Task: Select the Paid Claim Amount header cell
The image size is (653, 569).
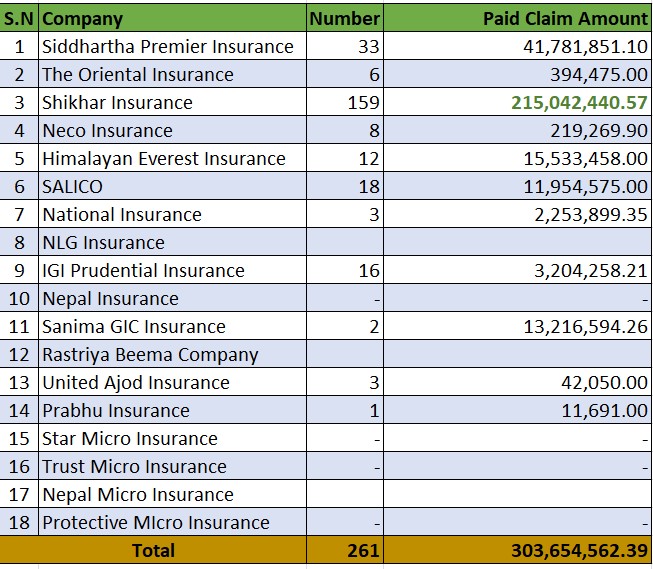Action: coord(565,19)
